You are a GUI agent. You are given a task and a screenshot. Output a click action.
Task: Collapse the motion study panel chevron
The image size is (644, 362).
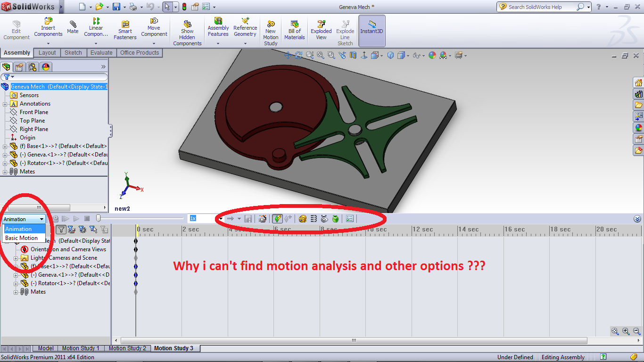[x=637, y=219]
